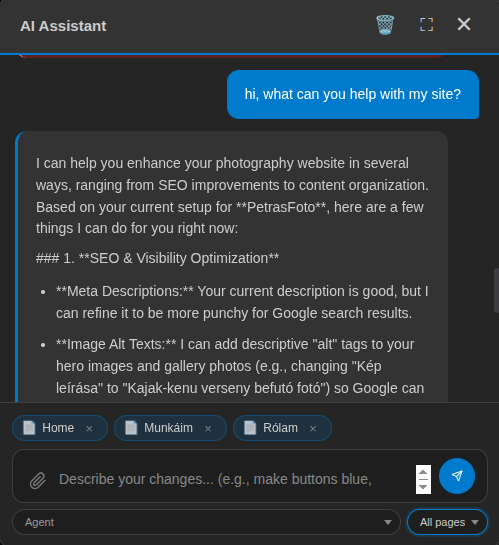This screenshot has height=545, width=499.
Task: Click the chat scrollbar thumb
Action: click(x=496, y=291)
